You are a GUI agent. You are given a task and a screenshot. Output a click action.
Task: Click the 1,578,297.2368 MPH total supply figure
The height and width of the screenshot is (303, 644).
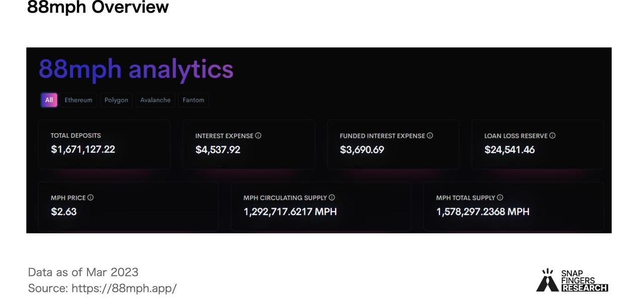(483, 212)
